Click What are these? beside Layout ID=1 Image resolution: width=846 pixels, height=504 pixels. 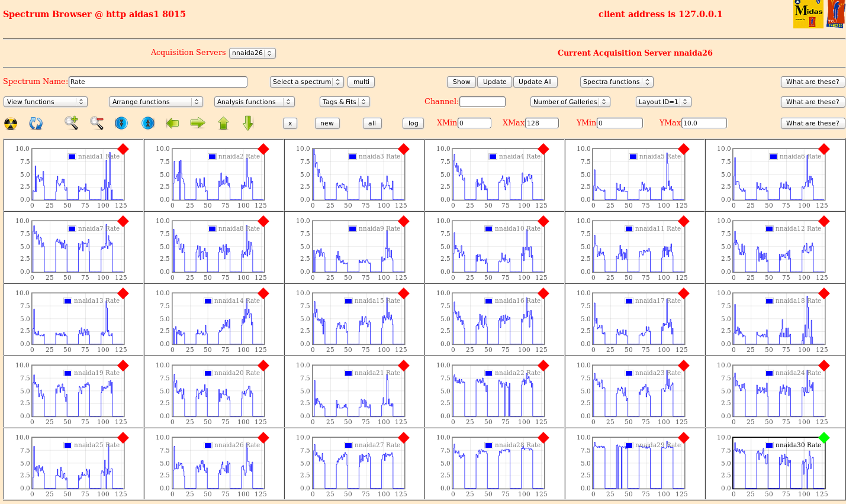(x=813, y=102)
